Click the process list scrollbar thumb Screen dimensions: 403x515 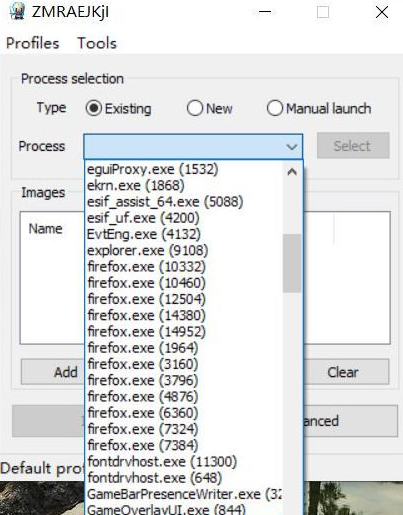(292, 263)
